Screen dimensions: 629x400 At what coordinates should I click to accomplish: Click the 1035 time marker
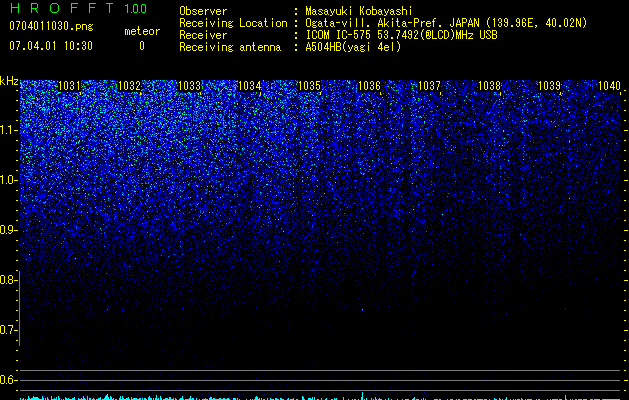coord(310,86)
